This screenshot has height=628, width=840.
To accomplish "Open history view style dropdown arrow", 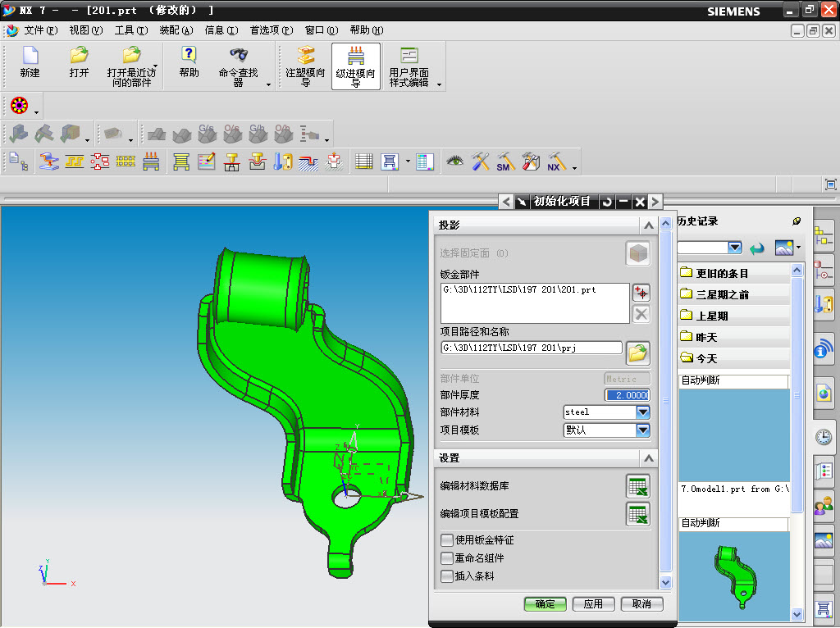I will [x=798, y=248].
